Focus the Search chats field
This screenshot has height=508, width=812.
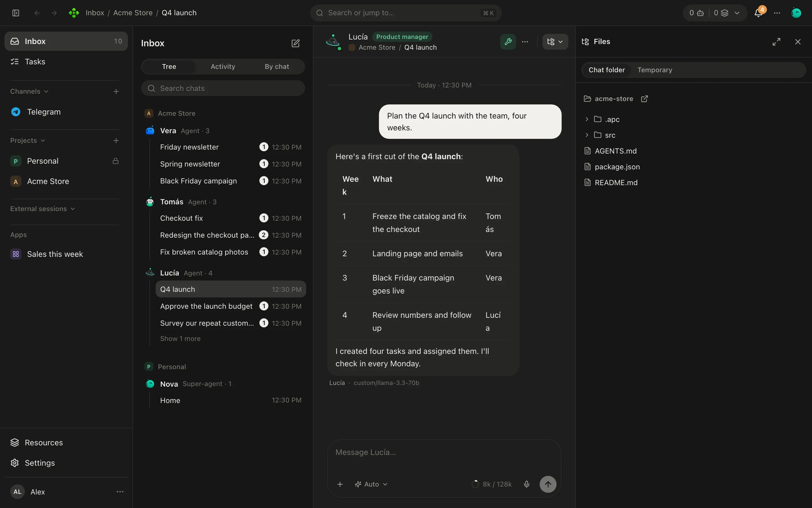coord(223,88)
